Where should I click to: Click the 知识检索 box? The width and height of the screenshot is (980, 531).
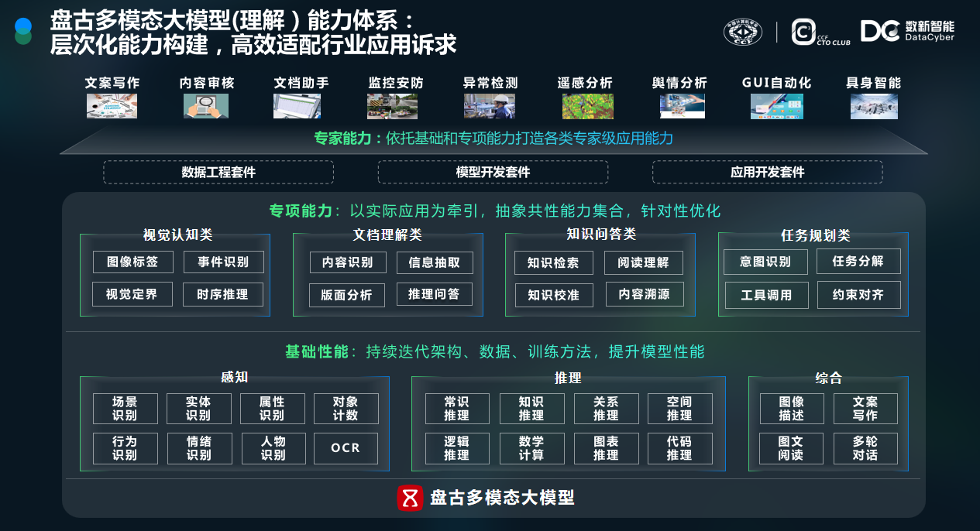click(x=553, y=262)
